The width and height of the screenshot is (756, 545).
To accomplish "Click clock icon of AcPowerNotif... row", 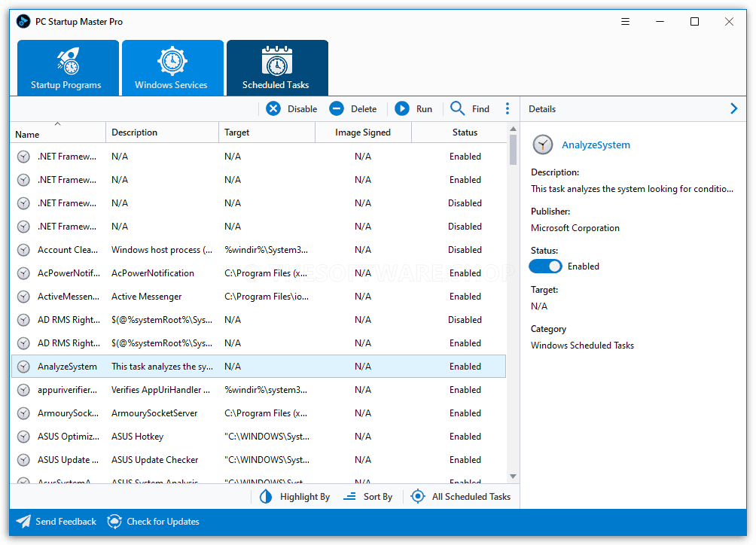I will [x=23, y=273].
